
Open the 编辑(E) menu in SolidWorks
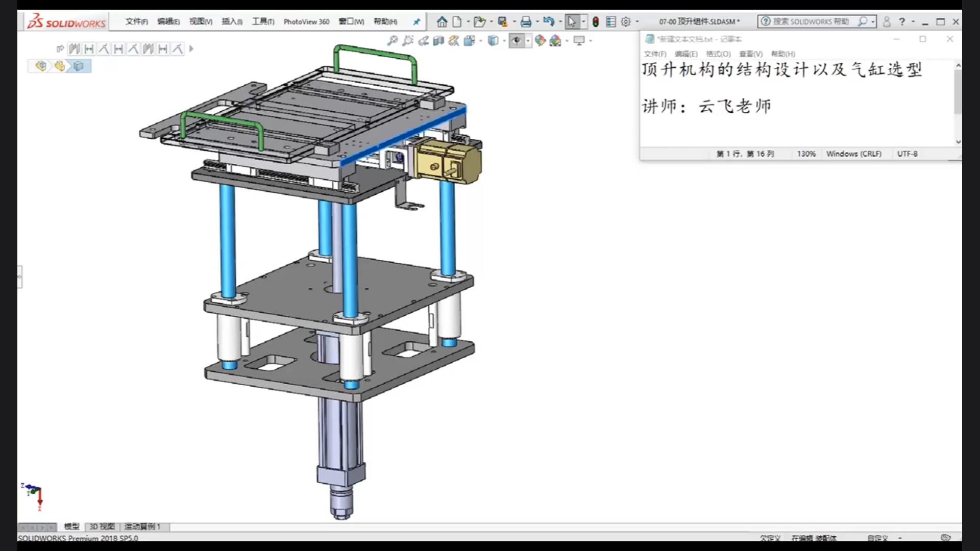168,21
